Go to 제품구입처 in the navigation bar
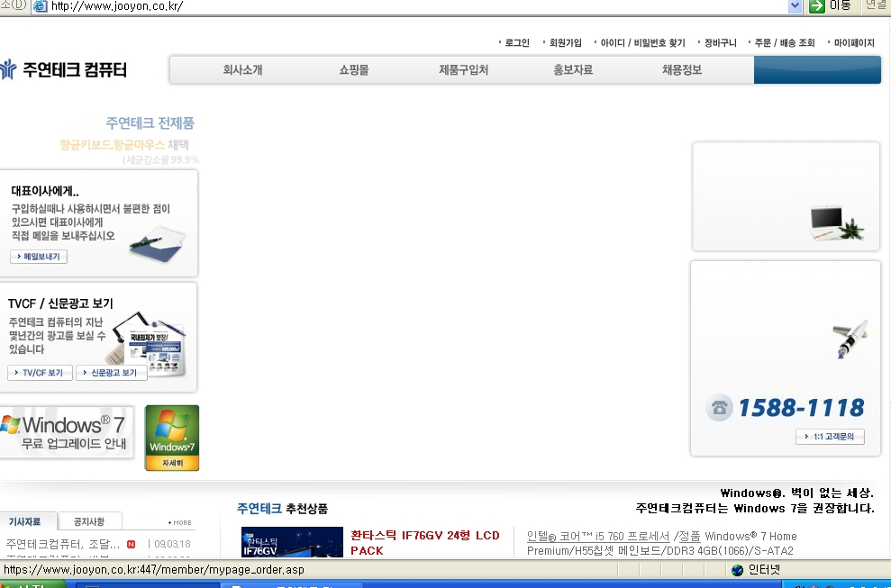891x588 pixels. (464, 70)
